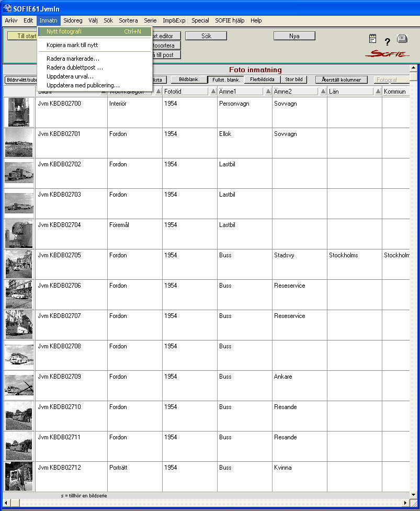Click the Återställ kolumner button
This screenshot has width=420, height=511.
341,80
